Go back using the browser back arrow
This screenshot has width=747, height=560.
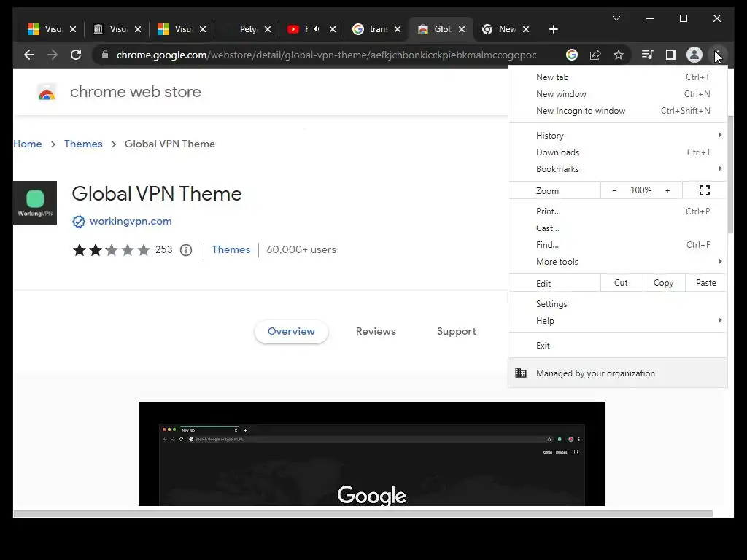click(29, 55)
